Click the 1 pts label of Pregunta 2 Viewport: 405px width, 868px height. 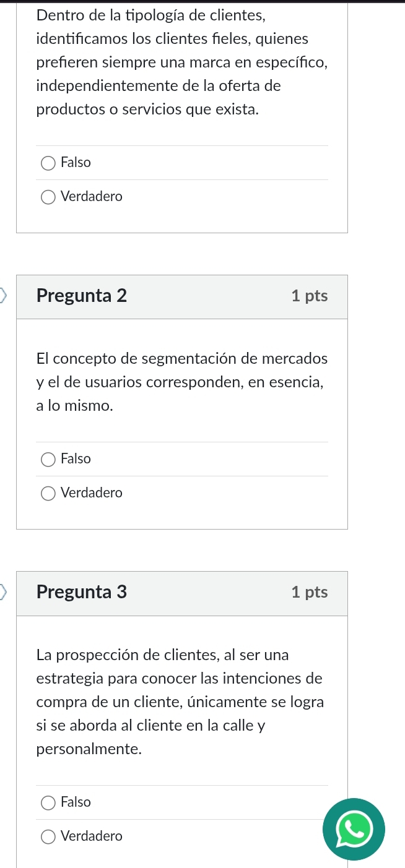tap(309, 296)
